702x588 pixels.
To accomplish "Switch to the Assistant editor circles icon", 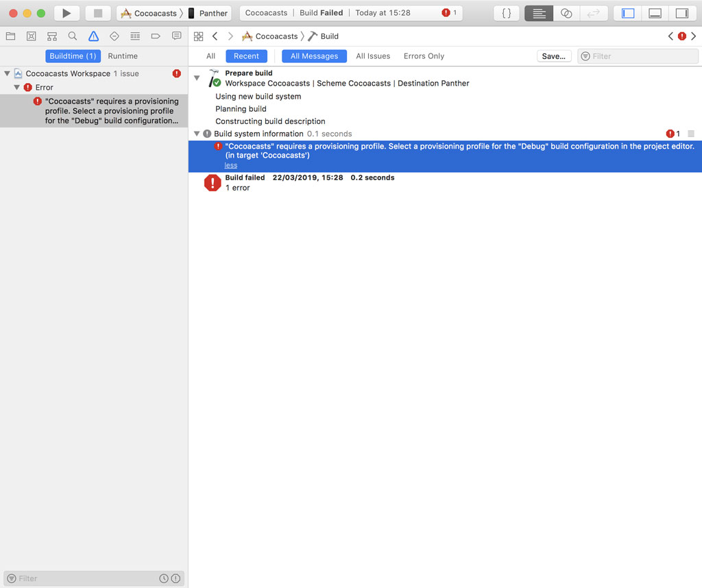I will tap(566, 12).
